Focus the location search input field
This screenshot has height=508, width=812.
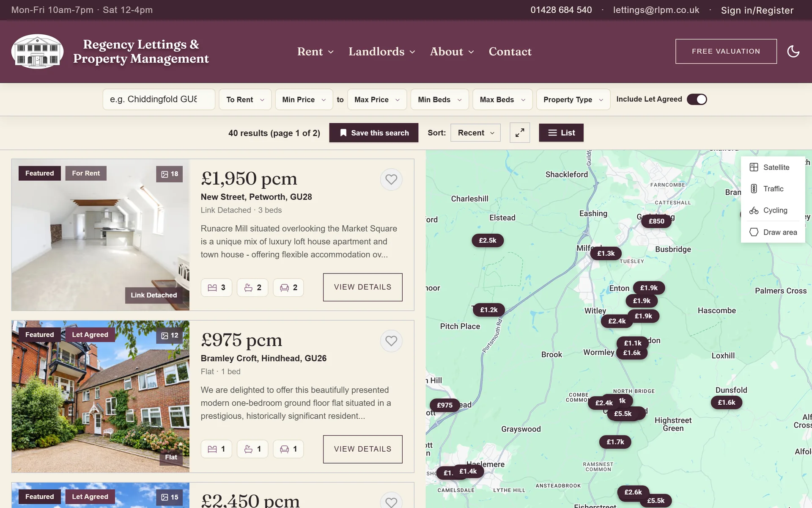click(159, 99)
